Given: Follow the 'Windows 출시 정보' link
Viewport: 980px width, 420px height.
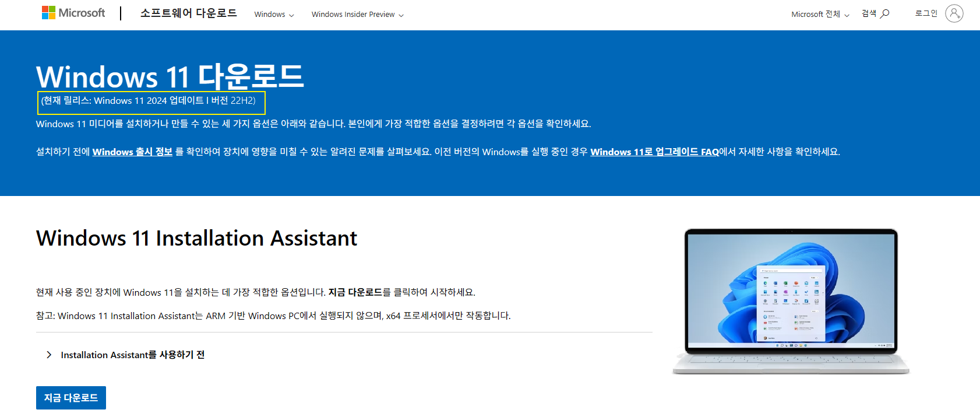Looking at the screenshot, I should tap(132, 152).
